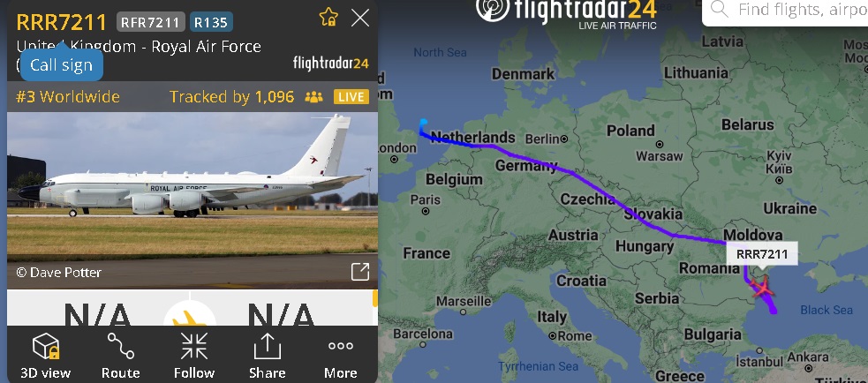Click the RRR7211 callsign title
Image resolution: width=868 pixels, height=383 pixels.
(x=61, y=22)
